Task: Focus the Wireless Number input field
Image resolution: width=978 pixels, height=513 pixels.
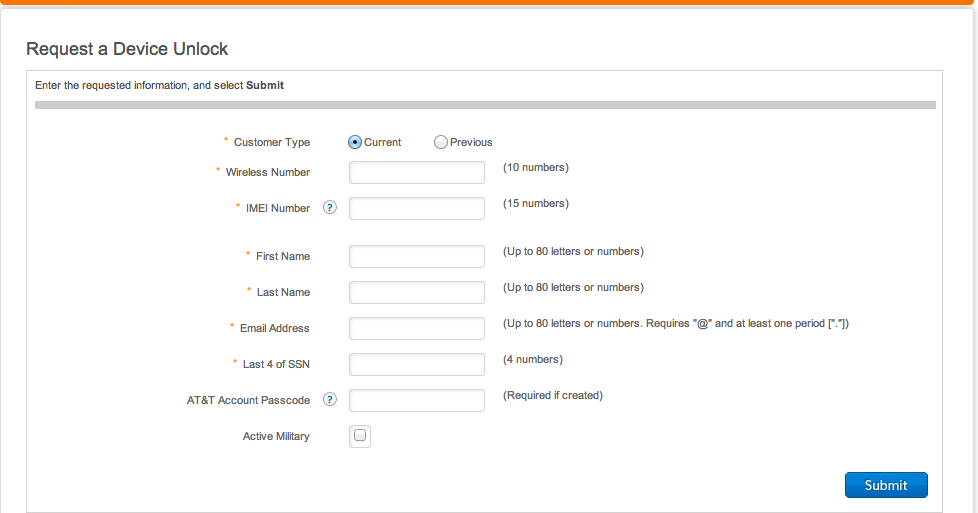Action: tap(417, 172)
